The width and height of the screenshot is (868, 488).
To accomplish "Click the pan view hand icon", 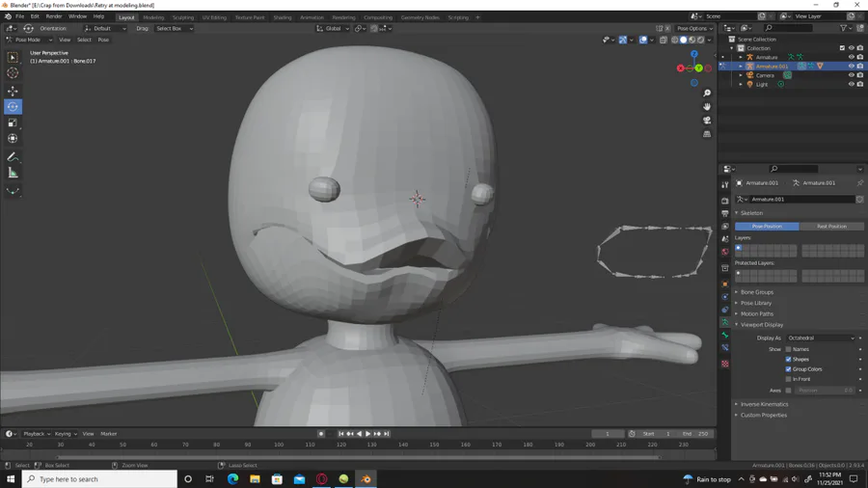I will click(x=707, y=106).
